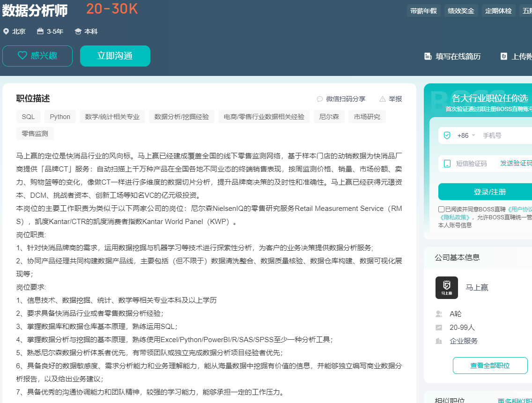
Task: Click the upload icon beside 上传附件
Action: 504,56
